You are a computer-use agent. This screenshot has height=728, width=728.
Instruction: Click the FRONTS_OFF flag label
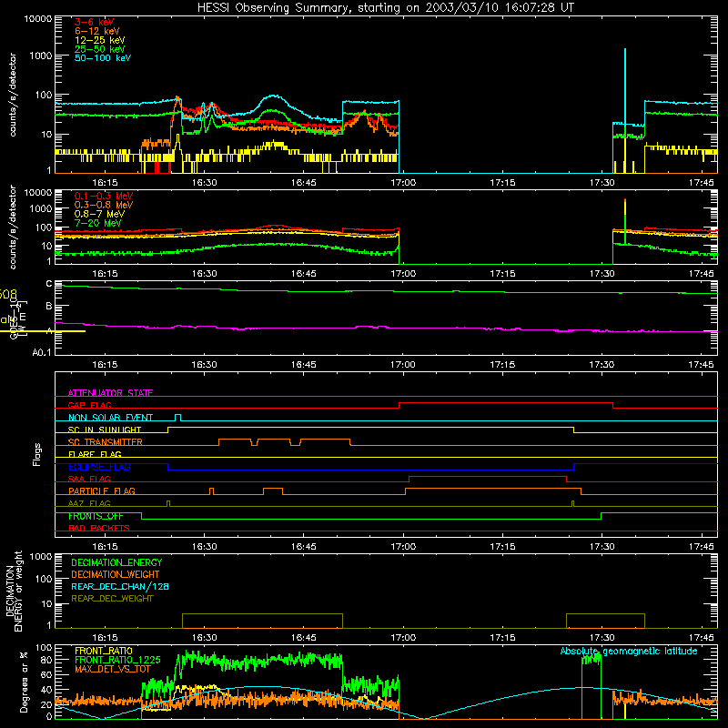(x=96, y=516)
